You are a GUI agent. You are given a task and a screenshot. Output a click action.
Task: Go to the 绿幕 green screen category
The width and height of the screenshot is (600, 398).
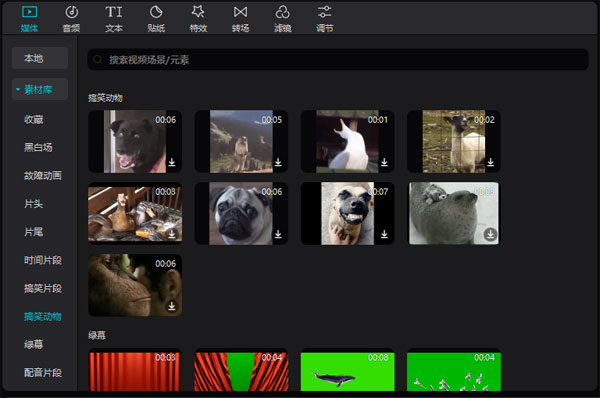[34, 344]
